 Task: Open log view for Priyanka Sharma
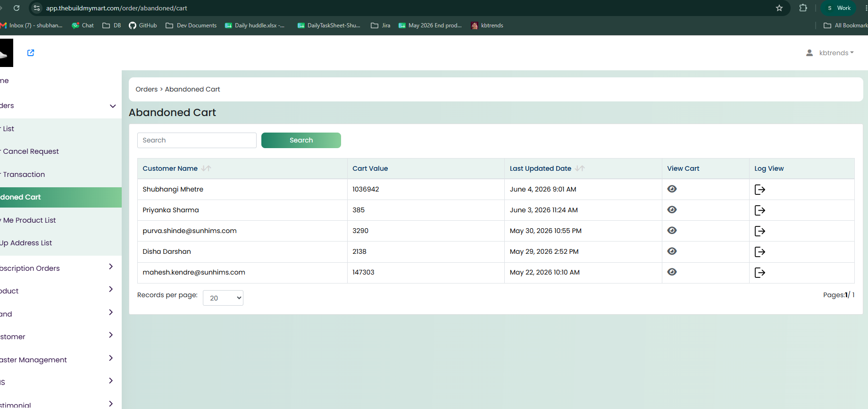[x=759, y=210]
